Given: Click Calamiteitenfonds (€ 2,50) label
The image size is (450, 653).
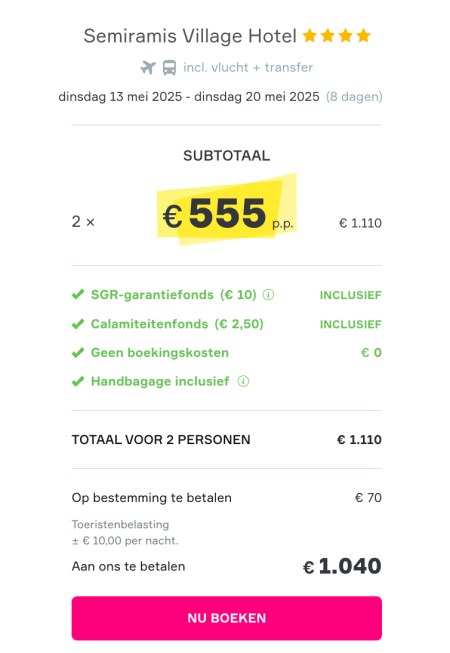Looking at the screenshot, I should [x=177, y=324].
